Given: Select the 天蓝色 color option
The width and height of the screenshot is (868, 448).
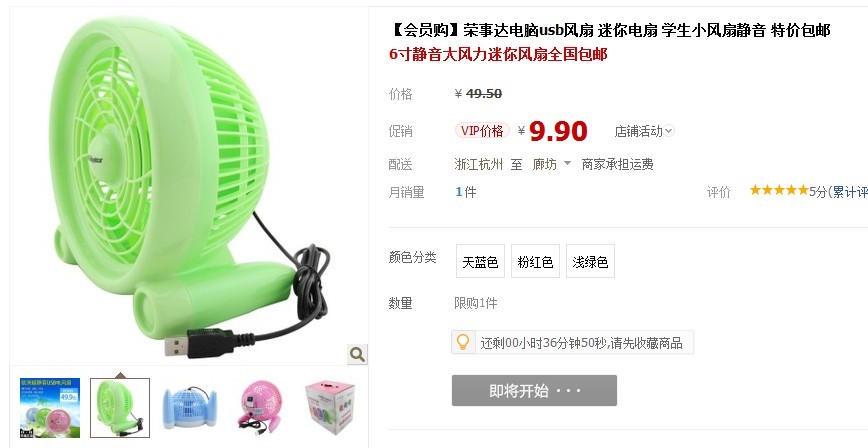Looking at the screenshot, I should [480, 261].
